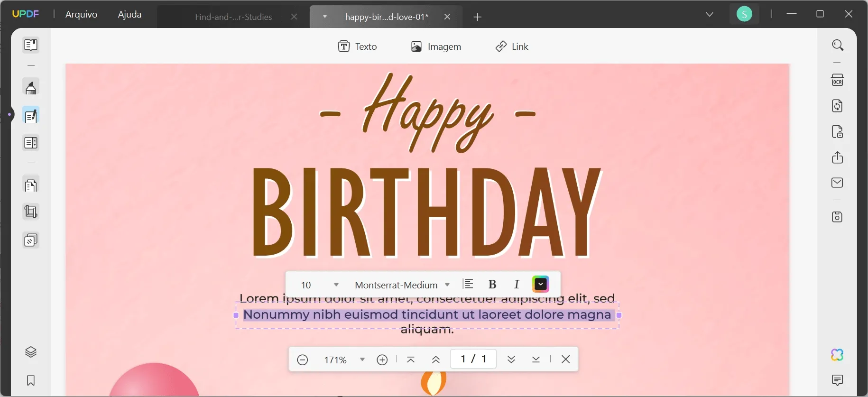Toggle bold formatting on selected text
Viewport: 868px width, 397px height.
(x=492, y=284)
